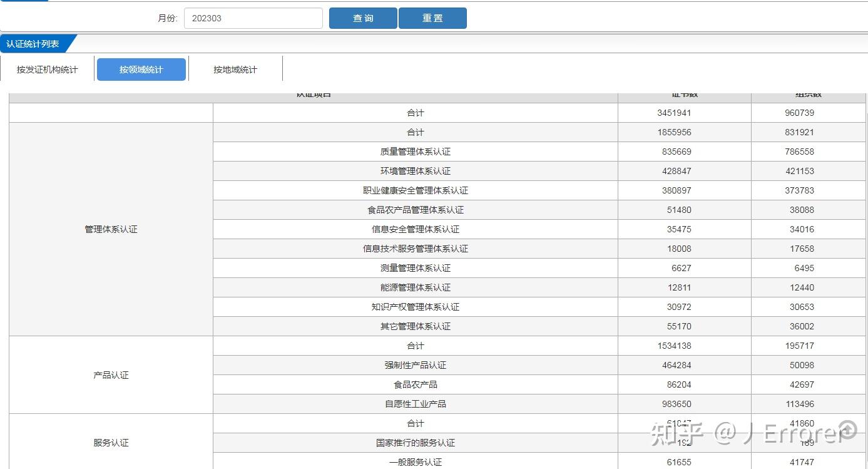This screenshot has width=868, height=469.
Task: Click the scroll-to-top arrow icon
Action: (848, 429)
